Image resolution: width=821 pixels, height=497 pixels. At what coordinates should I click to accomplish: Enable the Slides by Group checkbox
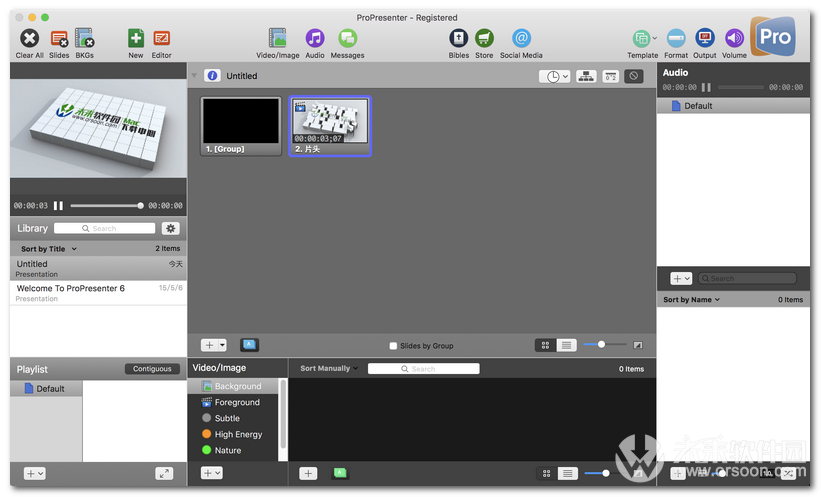[394, 346]
